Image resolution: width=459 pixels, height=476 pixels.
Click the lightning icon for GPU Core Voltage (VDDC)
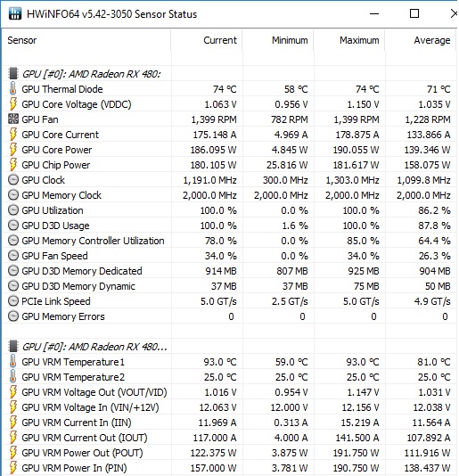(x=13, y=103)
